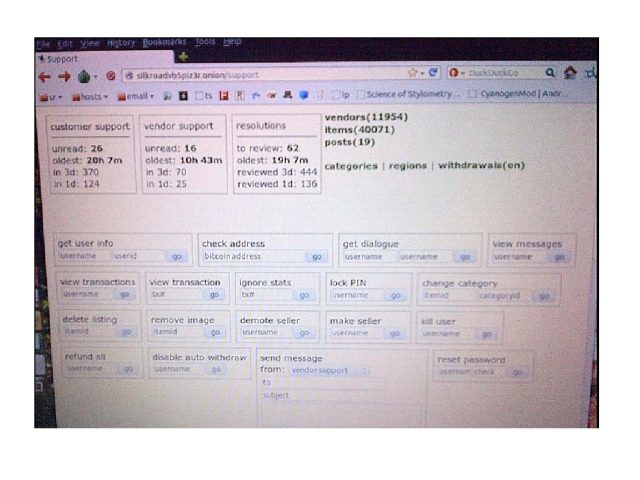Click the itemid field under remove image
The width and height of the screenshot is (640, 480).
(178, 332)
